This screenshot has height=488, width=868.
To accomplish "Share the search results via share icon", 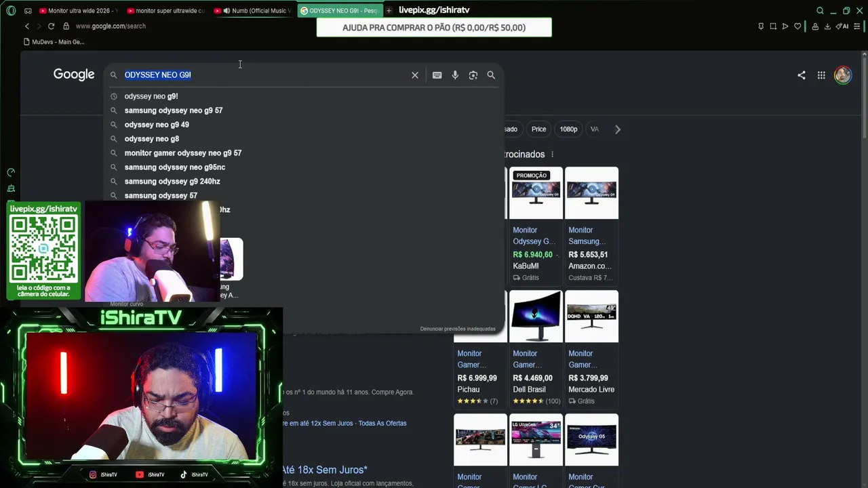I will coord(802,75).
